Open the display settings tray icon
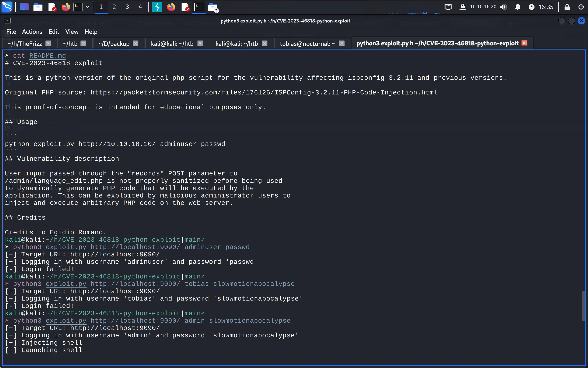588x368 pixels. [448, 7]
